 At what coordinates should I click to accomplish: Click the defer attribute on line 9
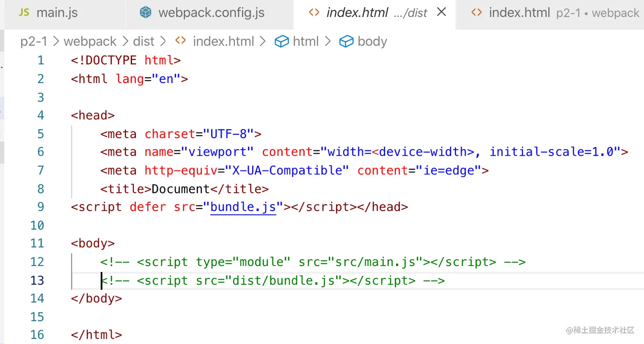coord(148,207)
